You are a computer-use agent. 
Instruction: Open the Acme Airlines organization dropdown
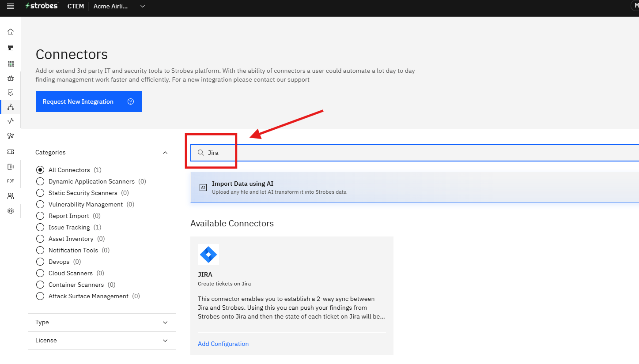(x=119, y=6)
